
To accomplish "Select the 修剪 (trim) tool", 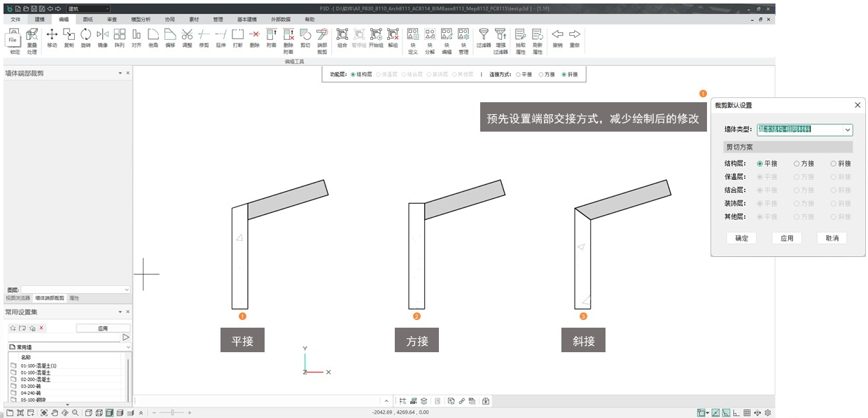I will (204, 39).
